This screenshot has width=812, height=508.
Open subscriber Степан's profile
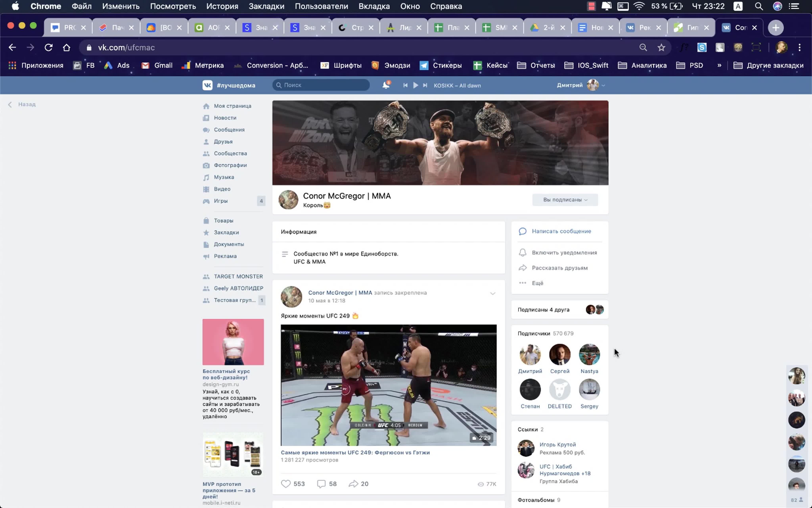(530, 394)
